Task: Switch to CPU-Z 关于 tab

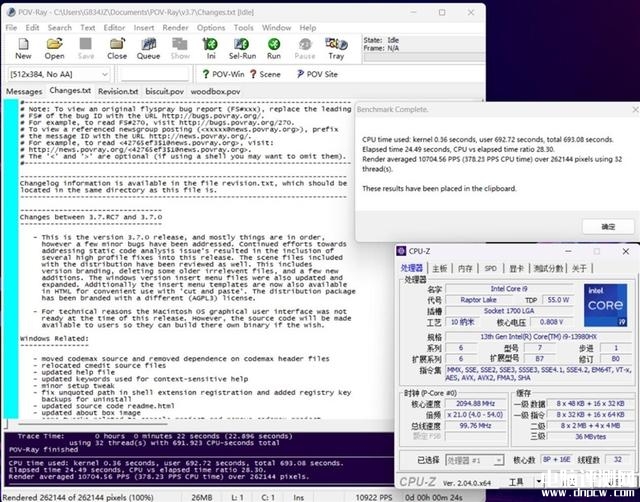Action: 580,268
